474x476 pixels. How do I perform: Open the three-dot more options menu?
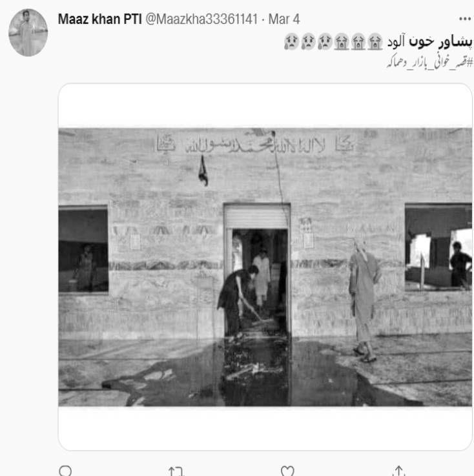coord(465,19)
